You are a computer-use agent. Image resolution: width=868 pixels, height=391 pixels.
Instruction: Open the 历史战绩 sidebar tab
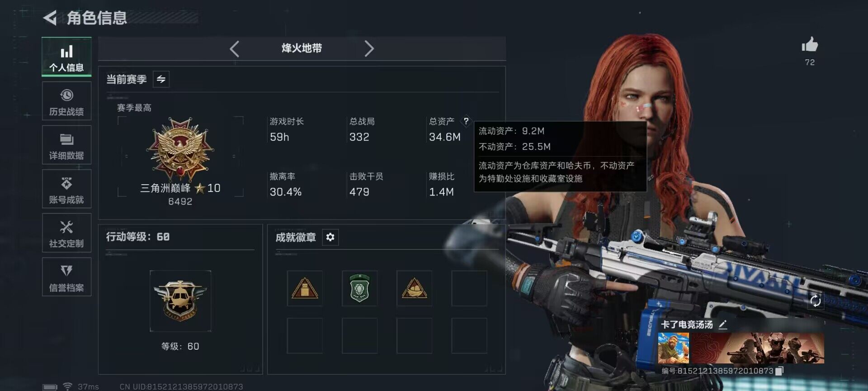(x=66, y=101)
